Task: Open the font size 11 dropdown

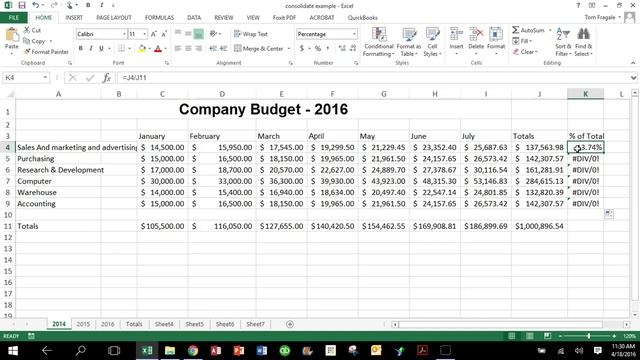Action: tap(144, 34)
